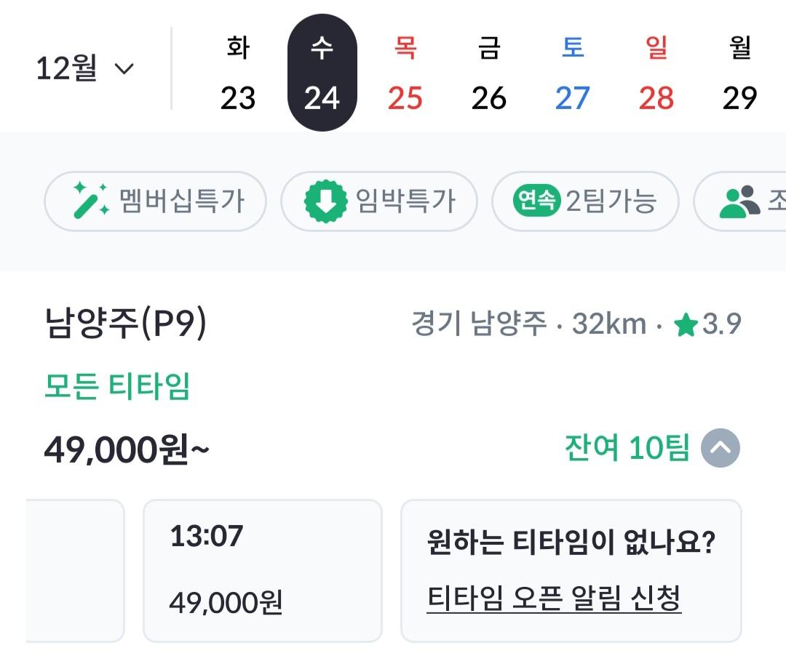Click the green people group icon
The width and height of the screenshot is (786, 672).
[x=739, y=202]
